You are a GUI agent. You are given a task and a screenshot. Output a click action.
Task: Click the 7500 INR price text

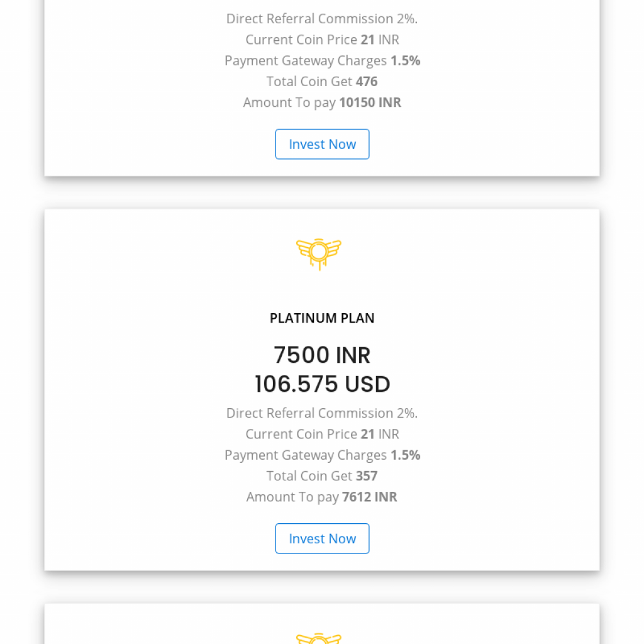coord(322,355)
